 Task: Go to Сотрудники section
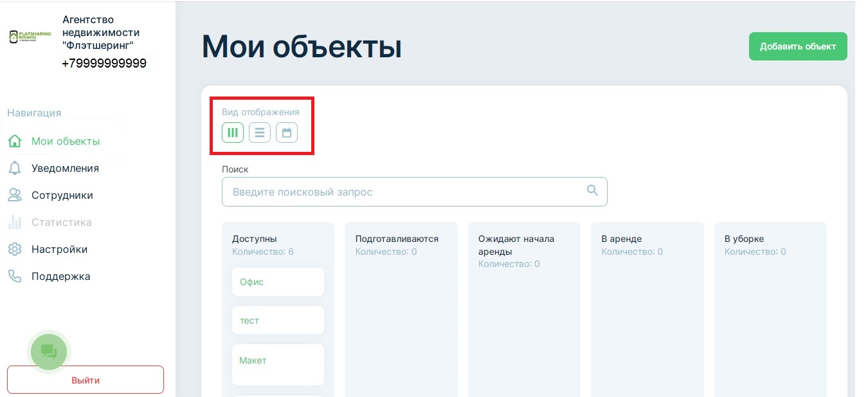point(62,196)
